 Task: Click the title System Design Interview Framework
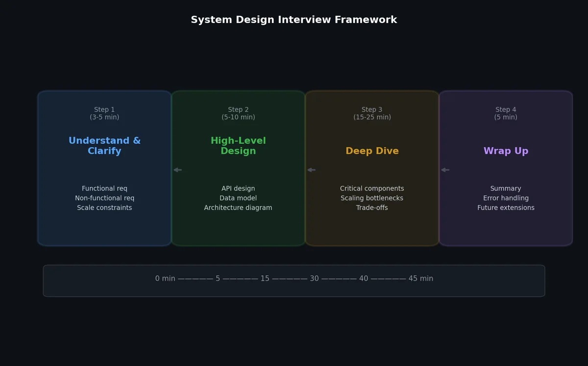click(294, 20)
